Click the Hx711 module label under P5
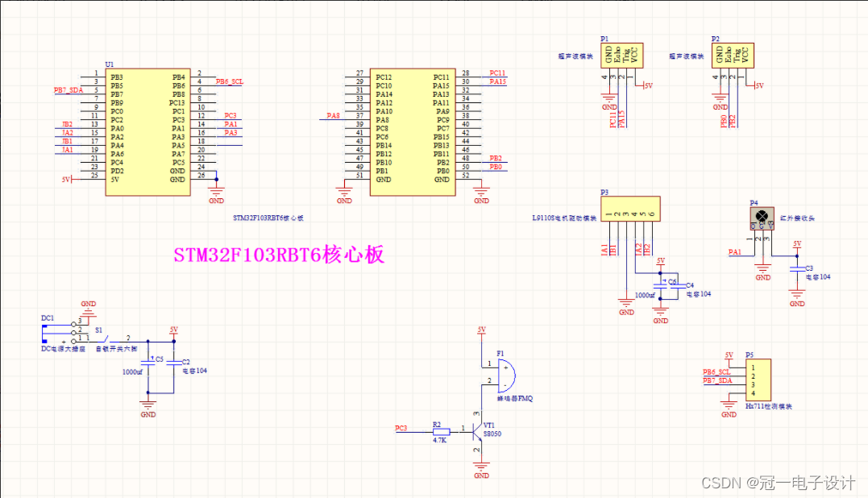 point(768,406)
